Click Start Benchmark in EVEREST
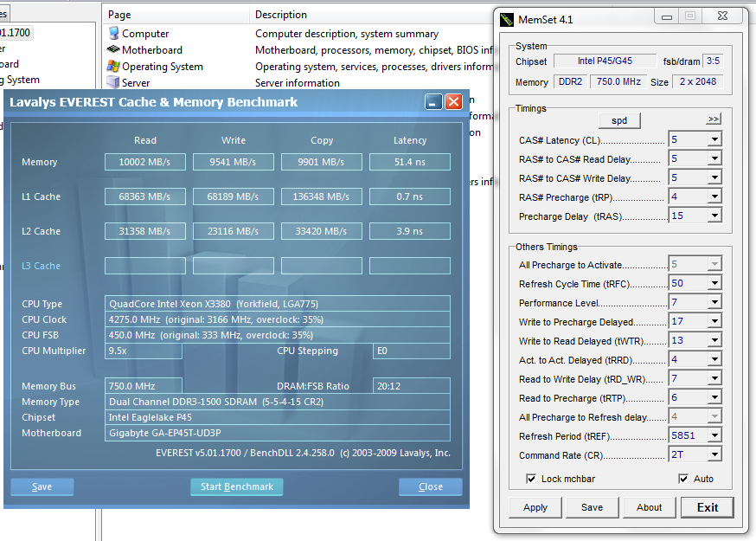 (237, 486)
